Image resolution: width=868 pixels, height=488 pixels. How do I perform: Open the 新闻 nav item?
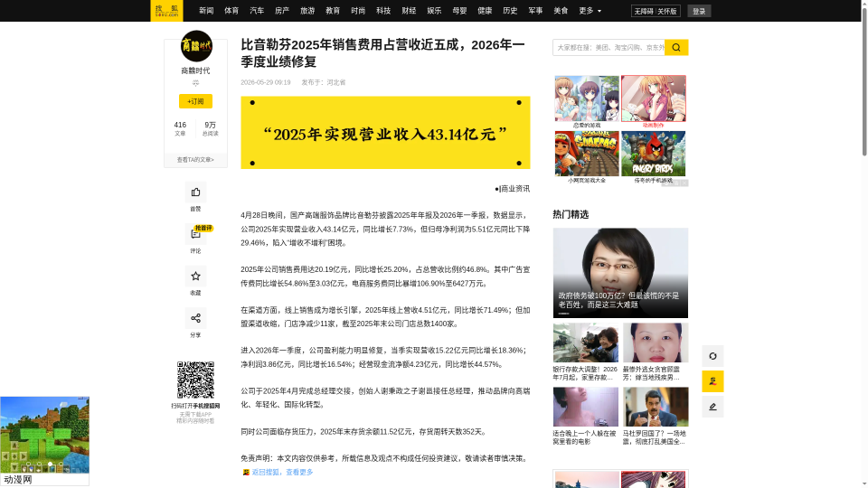(206, 11)
